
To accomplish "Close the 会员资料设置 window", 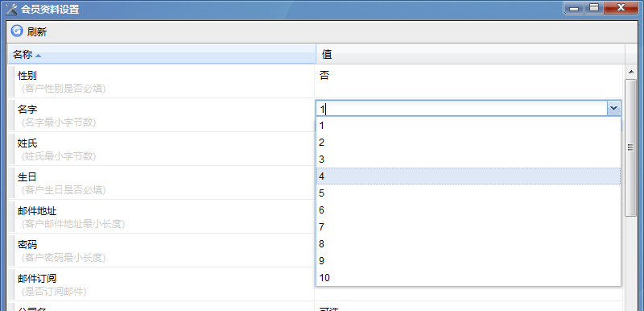I will tap(620, 7).
